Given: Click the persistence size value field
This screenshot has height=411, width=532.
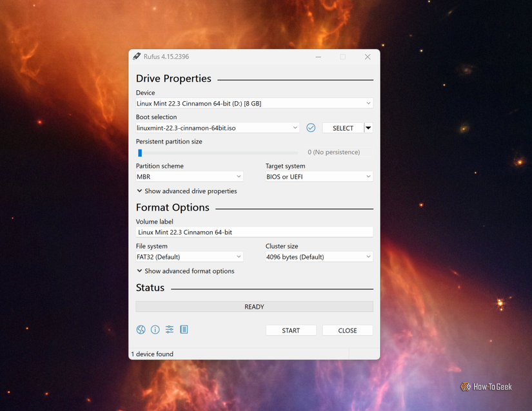Looking at the screenshot, I should (x=339, y=152).
